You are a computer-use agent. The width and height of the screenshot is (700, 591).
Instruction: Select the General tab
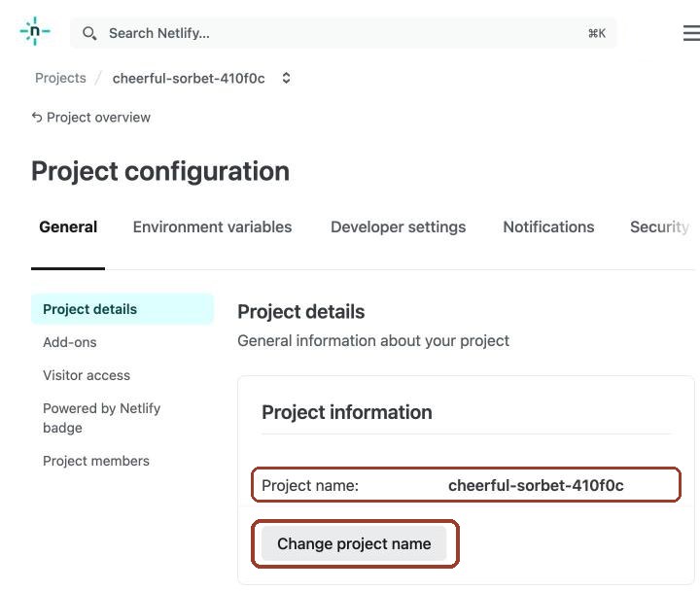68,226
